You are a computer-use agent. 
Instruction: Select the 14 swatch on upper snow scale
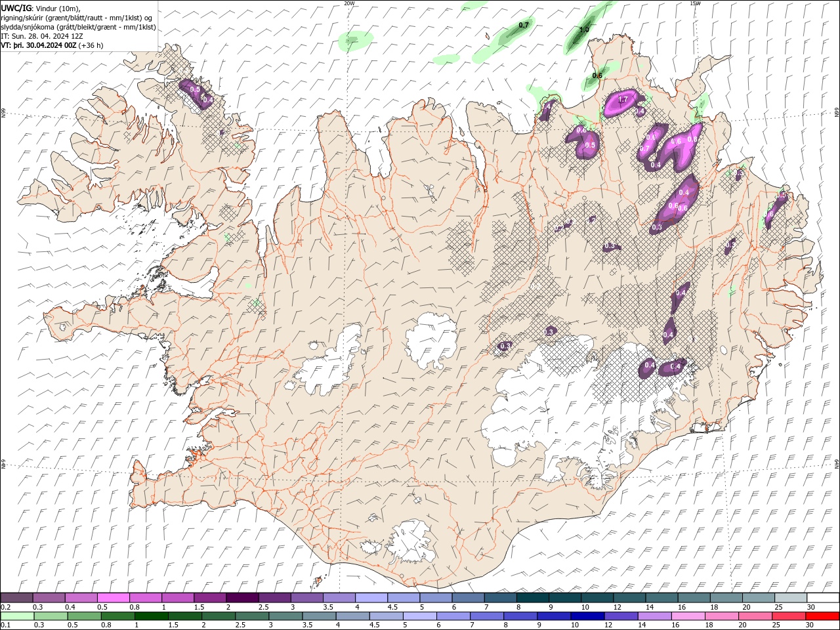661,598
